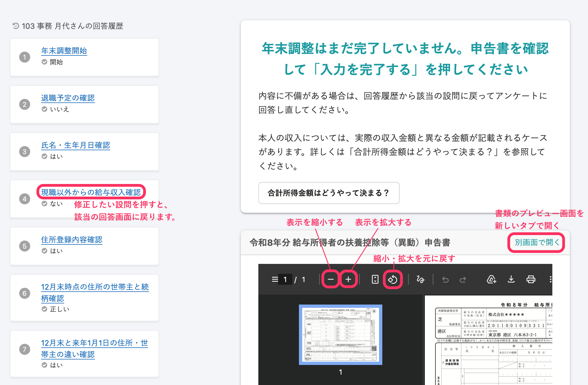
Task: Click the check icon beside 開始
Action: click(44, 62)
